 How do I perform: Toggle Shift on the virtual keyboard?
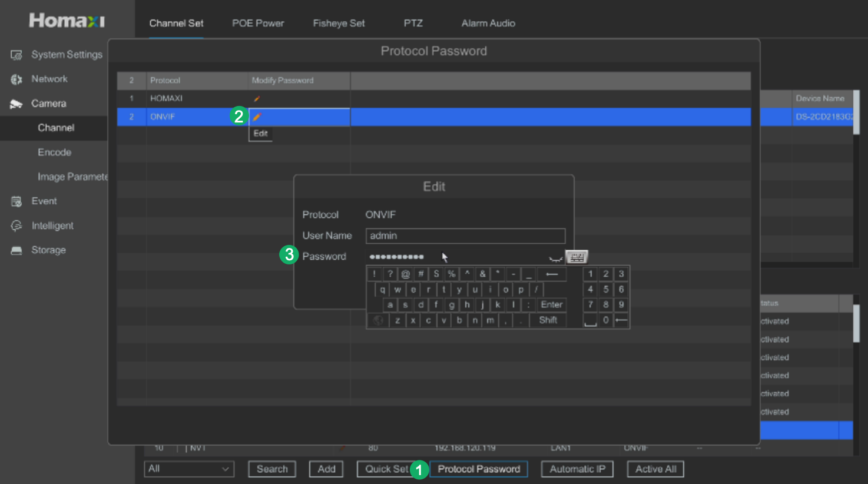[x=548, y=320]
